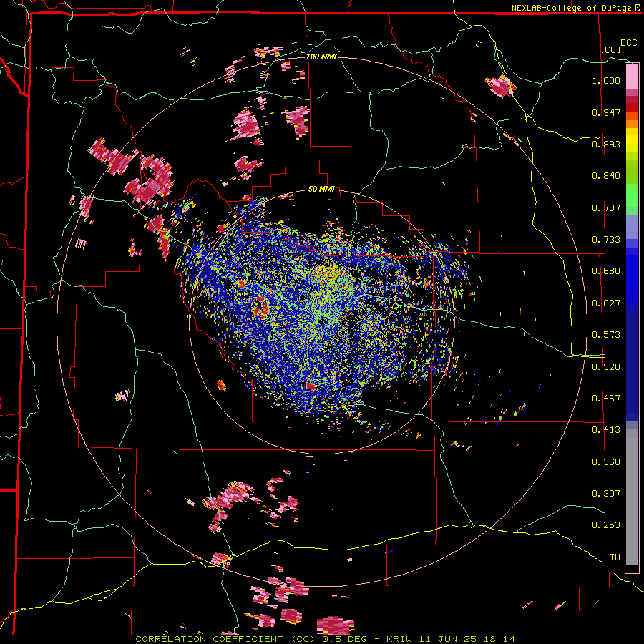Select the 0.520 legend value
The width and height of the screenshot is (644, 644).
[x=606, y=367]
